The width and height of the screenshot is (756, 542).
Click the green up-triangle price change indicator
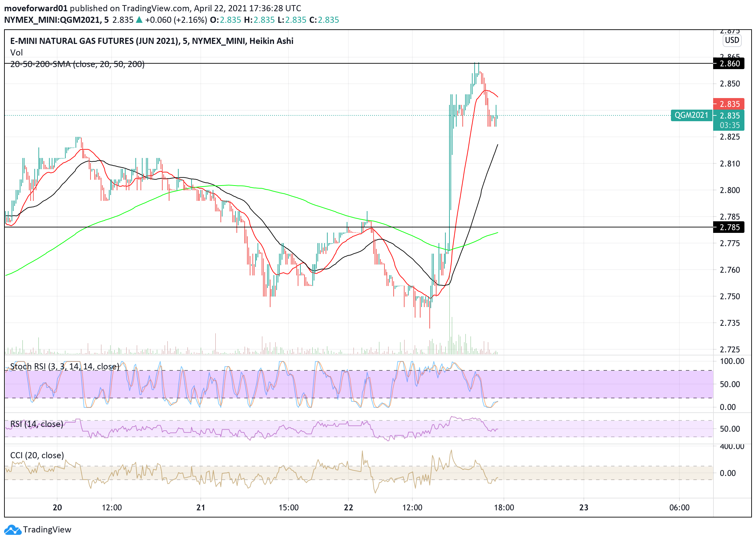pyautogui.click(x=139, y=20)
